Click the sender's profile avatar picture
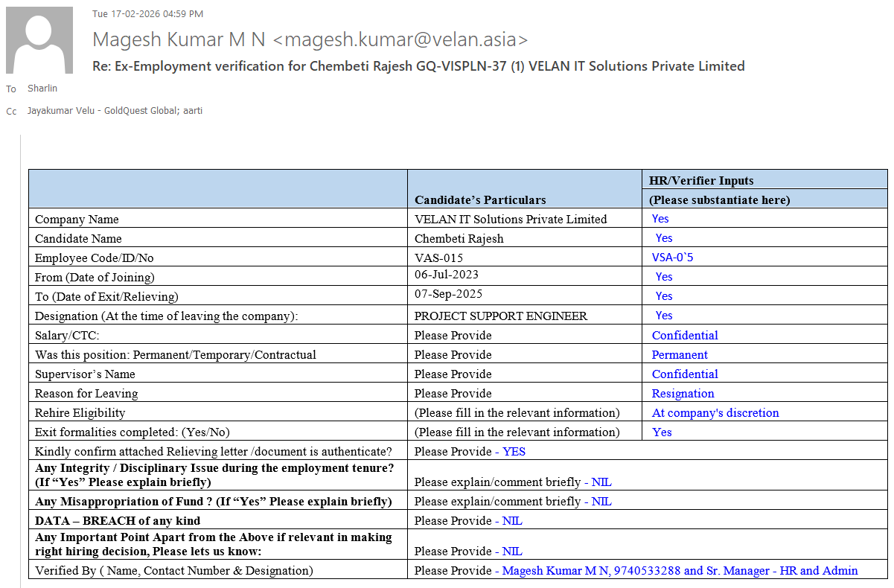This screenshot has width=894, height=588. 39,39
